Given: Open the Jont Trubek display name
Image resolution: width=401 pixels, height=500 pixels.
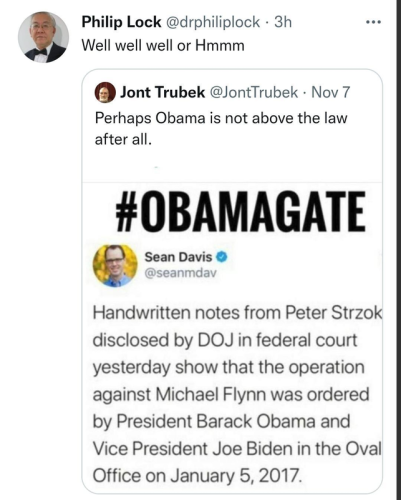Looking at the screenshot, I should click(x=162, y=92).
